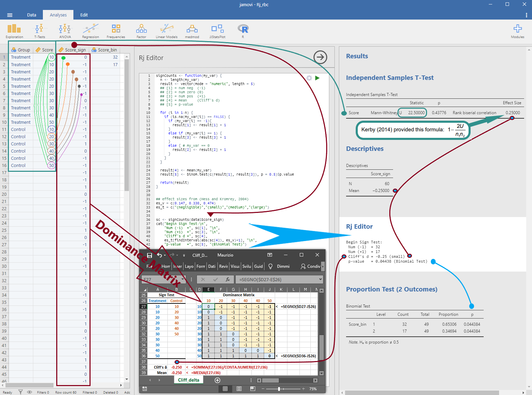Open the Excel Name Box dropdown for E27
Viewport: 532px width, 395px height.
click(183, 279)
